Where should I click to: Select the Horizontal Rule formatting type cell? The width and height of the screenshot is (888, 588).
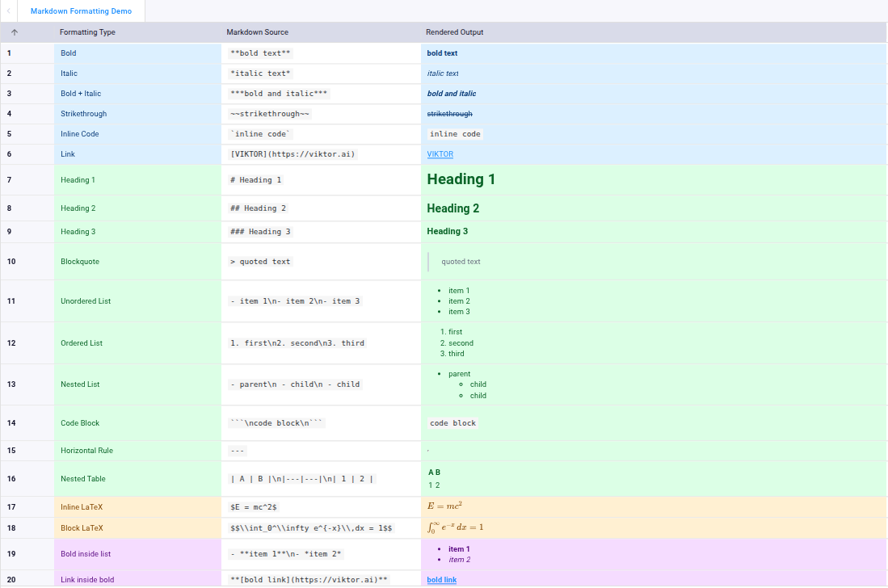click(x=137, y=451)
